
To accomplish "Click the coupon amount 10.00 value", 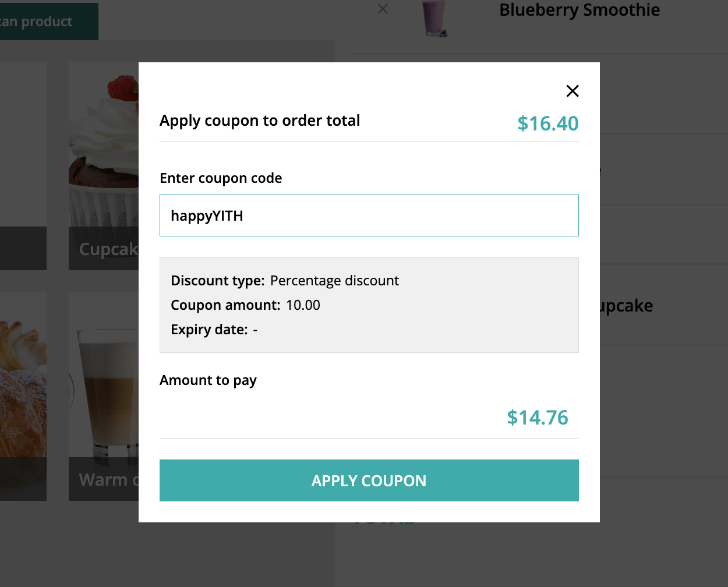I will coord(303,305).
